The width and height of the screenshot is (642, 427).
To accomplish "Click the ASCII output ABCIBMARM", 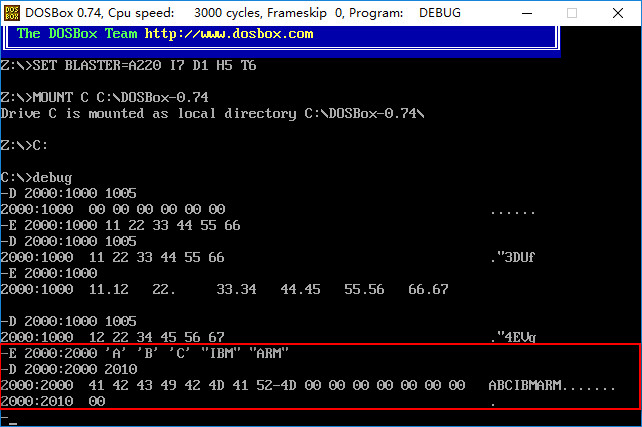I will [525, 385].
